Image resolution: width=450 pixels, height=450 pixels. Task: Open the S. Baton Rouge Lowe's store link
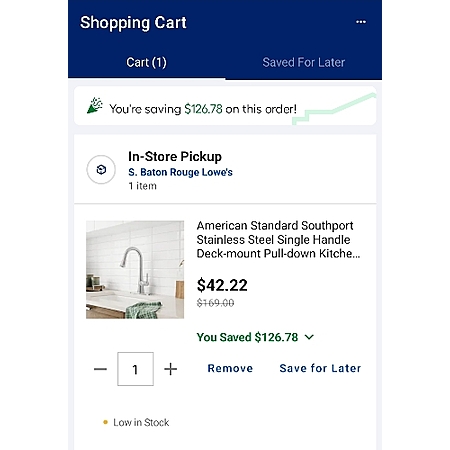(180, 172)
